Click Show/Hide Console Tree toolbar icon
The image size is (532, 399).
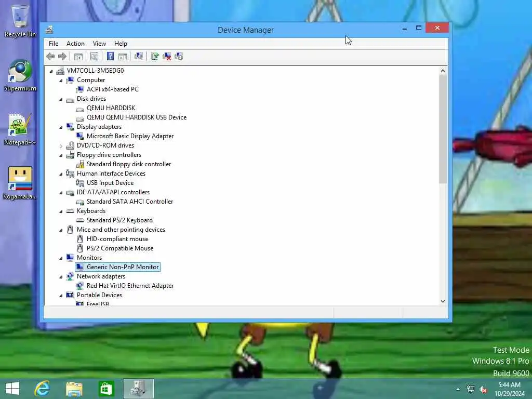78,56
